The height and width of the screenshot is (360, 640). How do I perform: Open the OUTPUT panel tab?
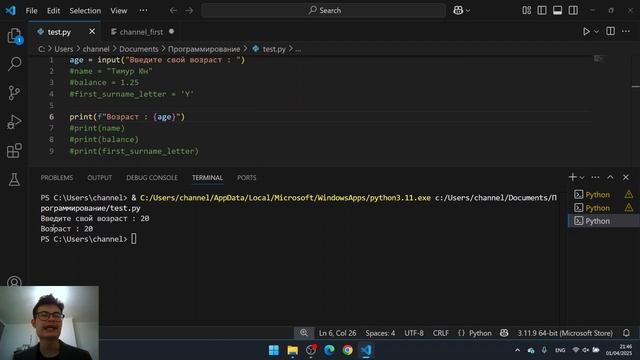[99, 178]
